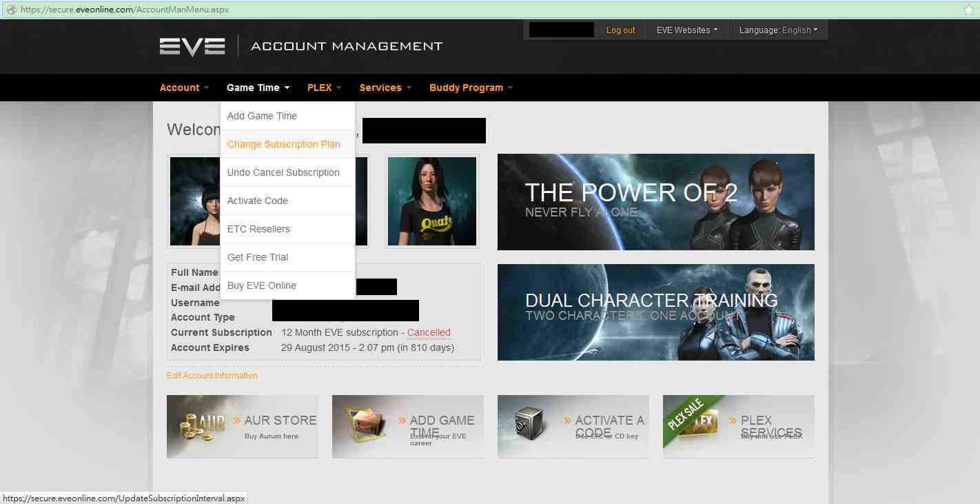This screenshot has height=504, width=980.
Task: Expand the Services dropdown menu
Action: click(385, 88)
